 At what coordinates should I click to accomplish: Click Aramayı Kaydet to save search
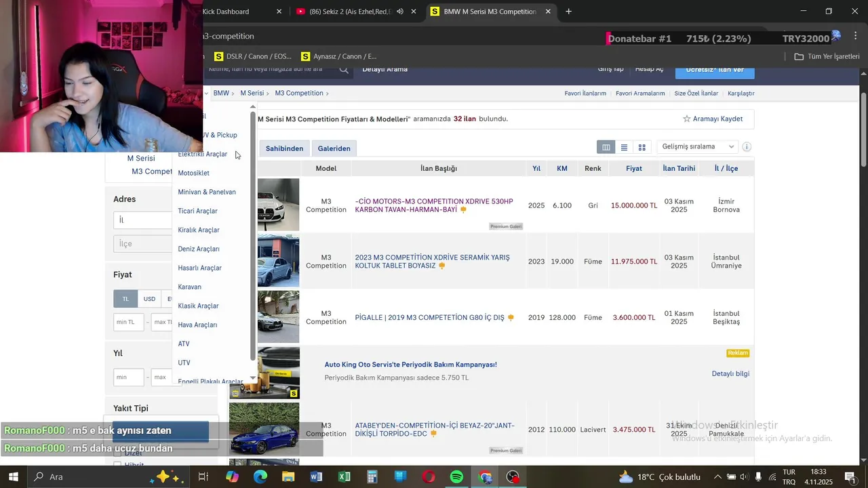coord(713,119)
